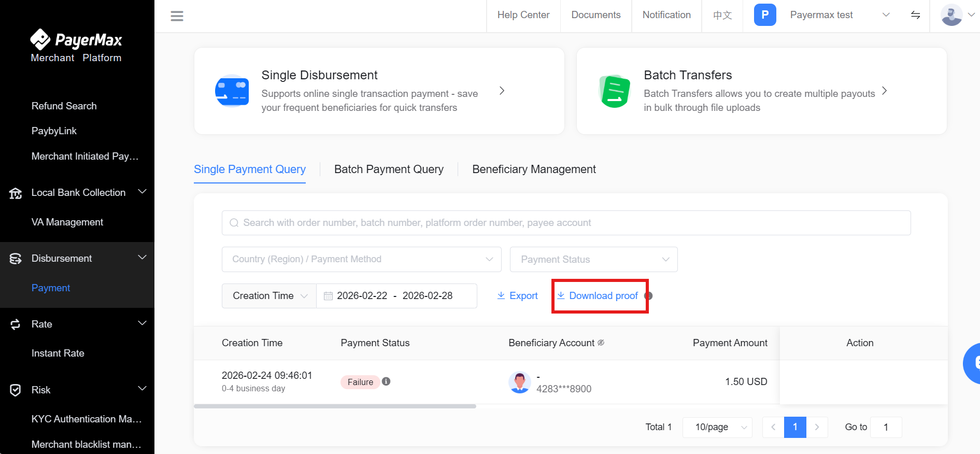Open Country (Region) / Payment Method dropdown
The image size is (980, 454).
click(361, 259)
